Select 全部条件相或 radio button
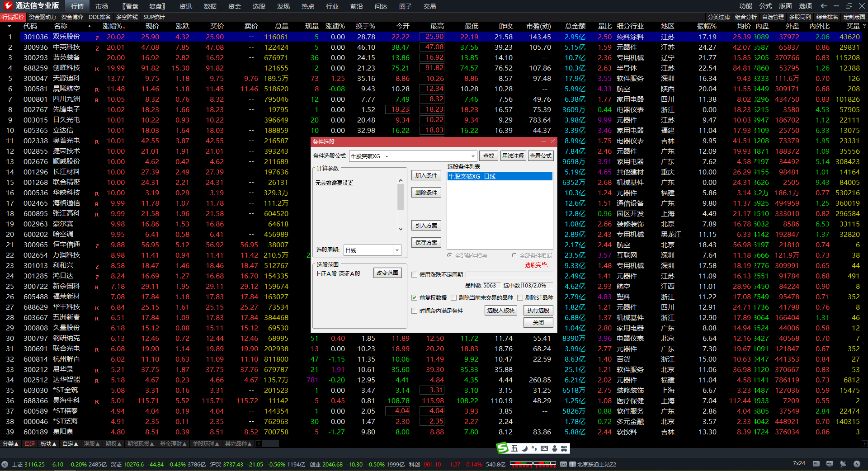The image size is (868, 471). [514, 255]
